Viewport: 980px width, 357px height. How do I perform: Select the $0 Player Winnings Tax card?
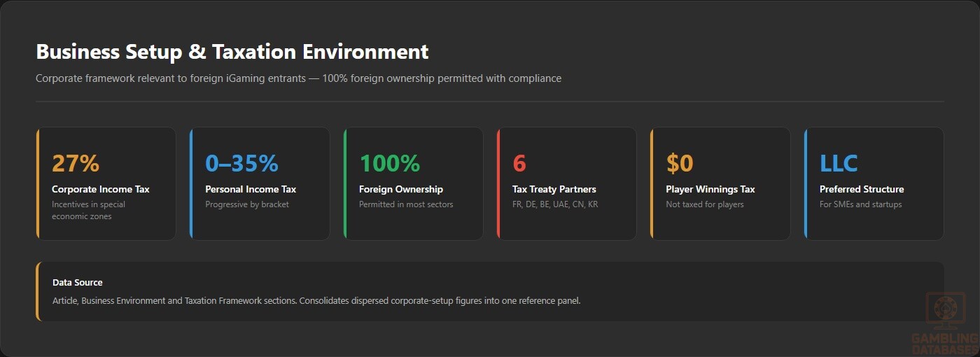tap(720, 183)
